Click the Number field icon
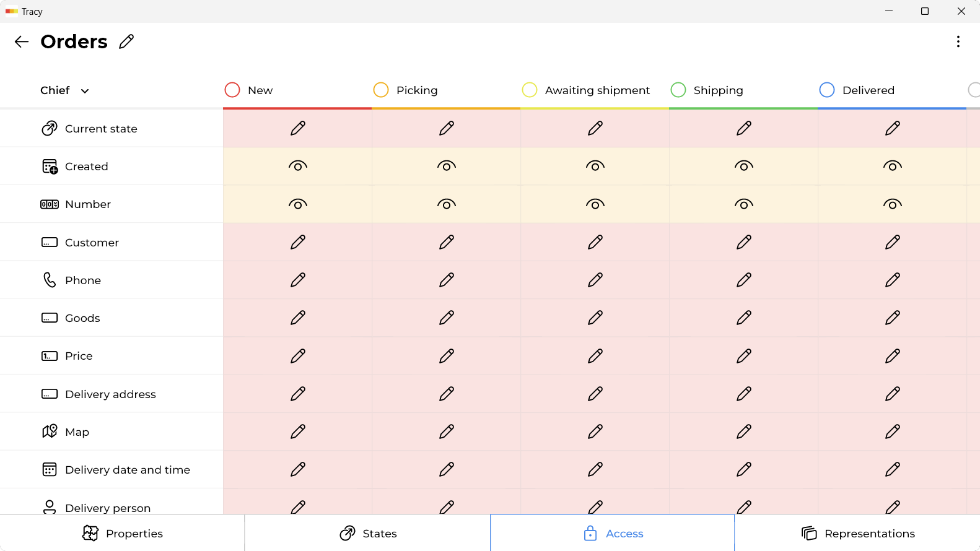Image resolution: width=980 pixels, height=551 pixels. 50,204
